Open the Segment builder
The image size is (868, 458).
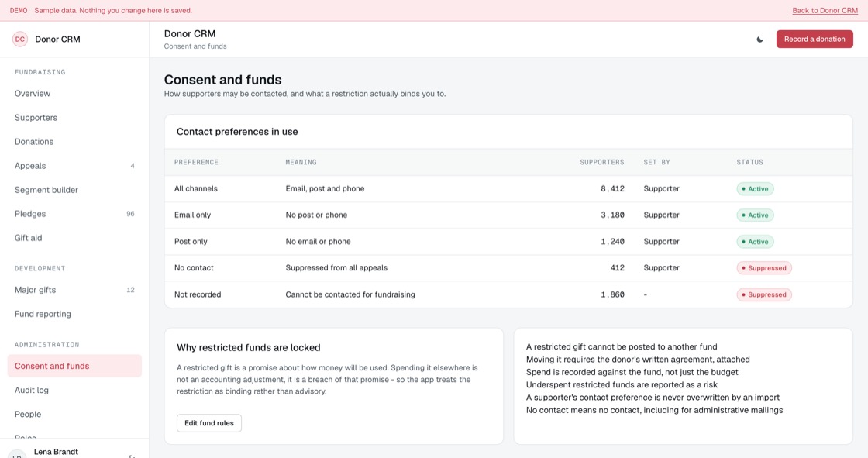coord(74,190)
